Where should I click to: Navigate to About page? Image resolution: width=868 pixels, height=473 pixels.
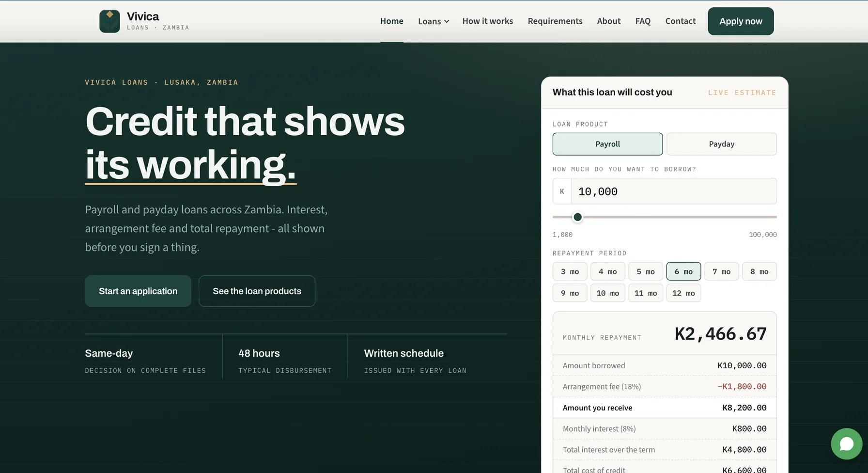[608, 21]
